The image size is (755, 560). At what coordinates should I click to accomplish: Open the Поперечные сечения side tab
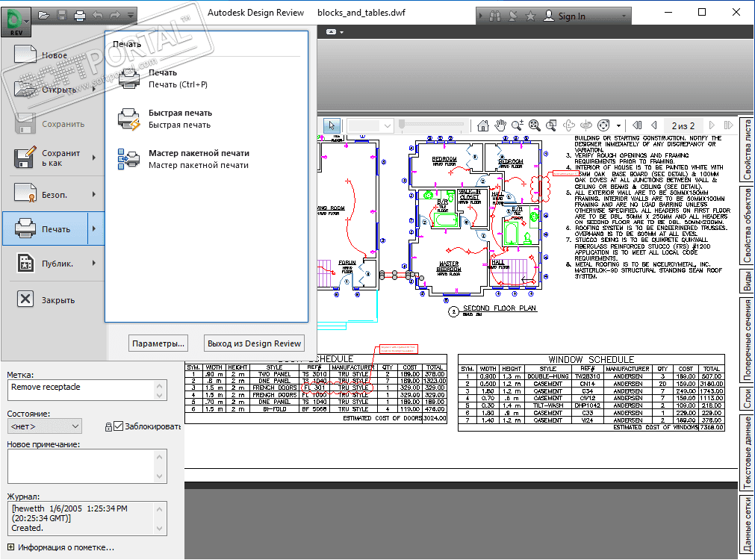(747, 340)
